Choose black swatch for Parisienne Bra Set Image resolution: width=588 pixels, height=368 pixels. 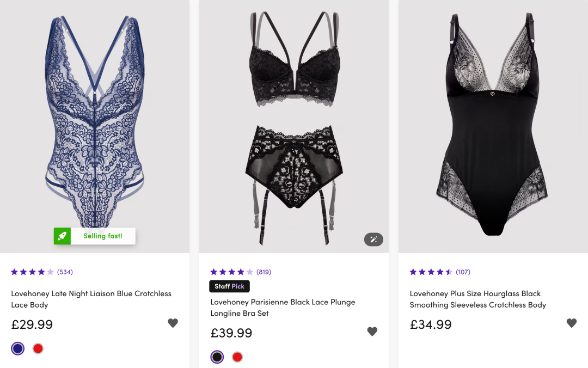(217, 357)
